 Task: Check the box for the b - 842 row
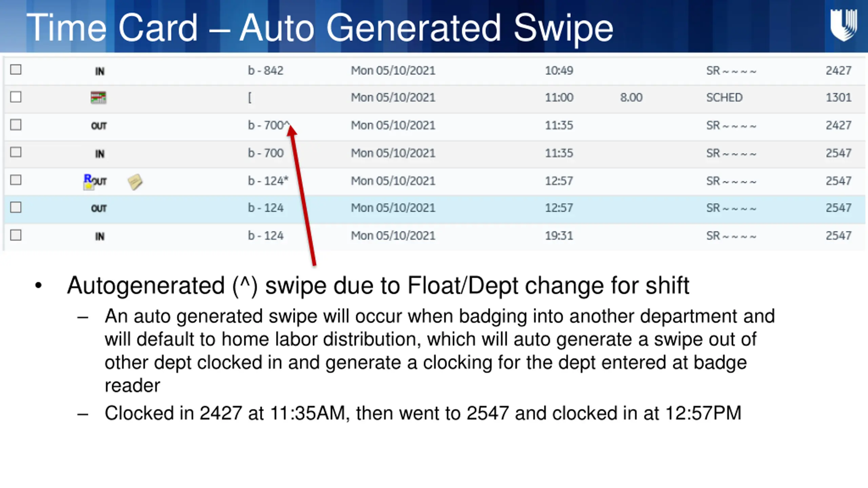[16, 69]
